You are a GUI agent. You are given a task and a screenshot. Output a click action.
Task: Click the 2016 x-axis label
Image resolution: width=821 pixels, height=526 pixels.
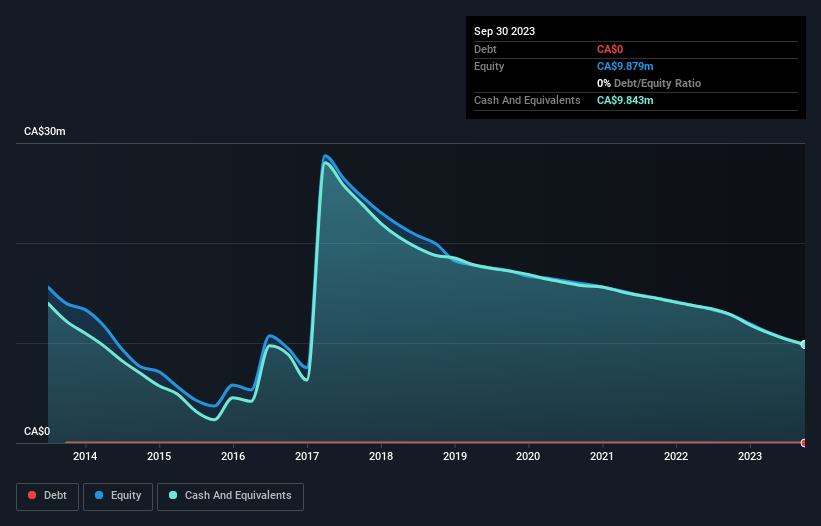coord(233,456)
